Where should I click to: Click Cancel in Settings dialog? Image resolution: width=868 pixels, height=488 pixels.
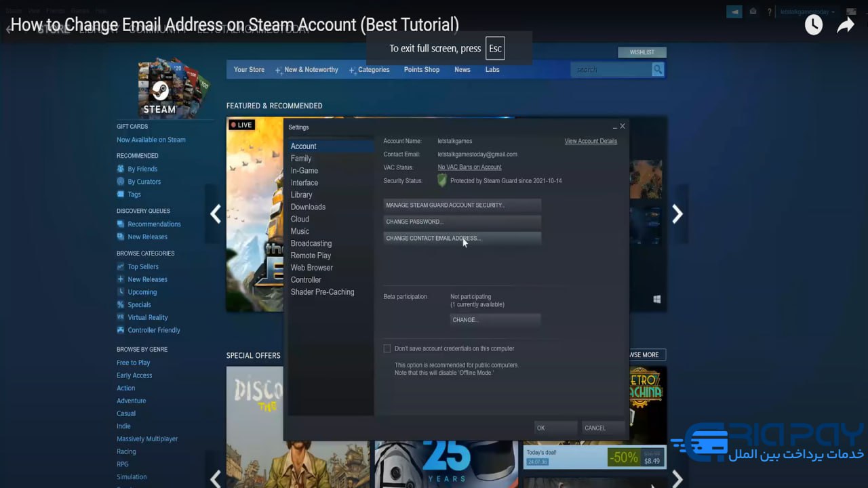pos(604,428)
